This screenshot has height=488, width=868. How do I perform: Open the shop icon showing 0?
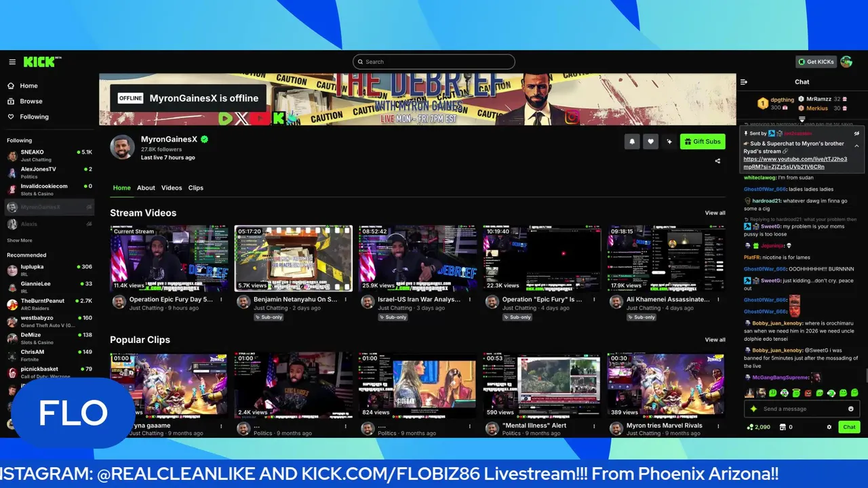(786, 427)
